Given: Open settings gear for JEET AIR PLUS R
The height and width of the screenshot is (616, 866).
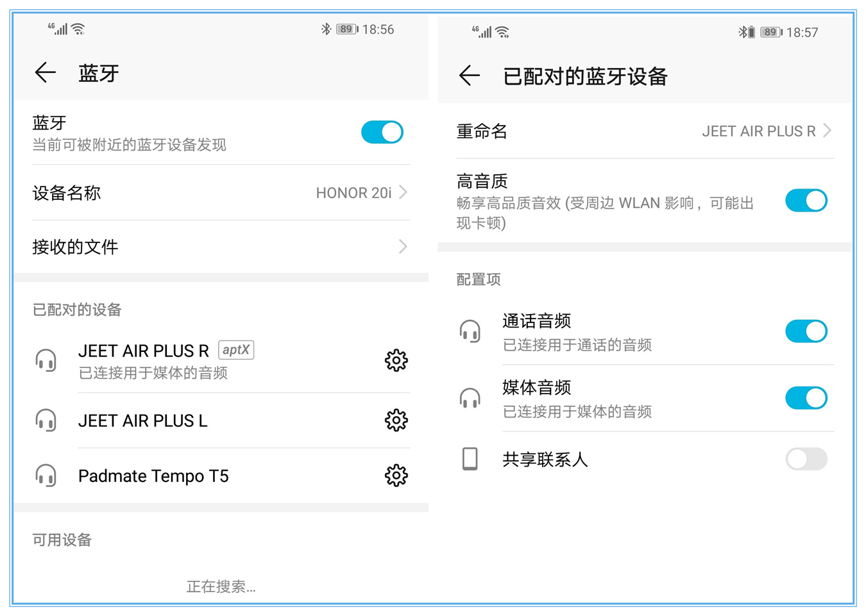Looking at the screenshot, I should (x=396, y=360).
